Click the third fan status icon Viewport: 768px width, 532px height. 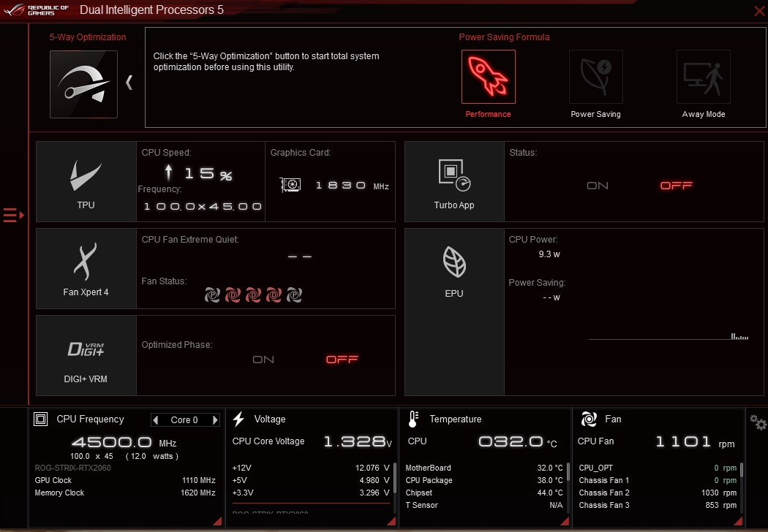253,294
